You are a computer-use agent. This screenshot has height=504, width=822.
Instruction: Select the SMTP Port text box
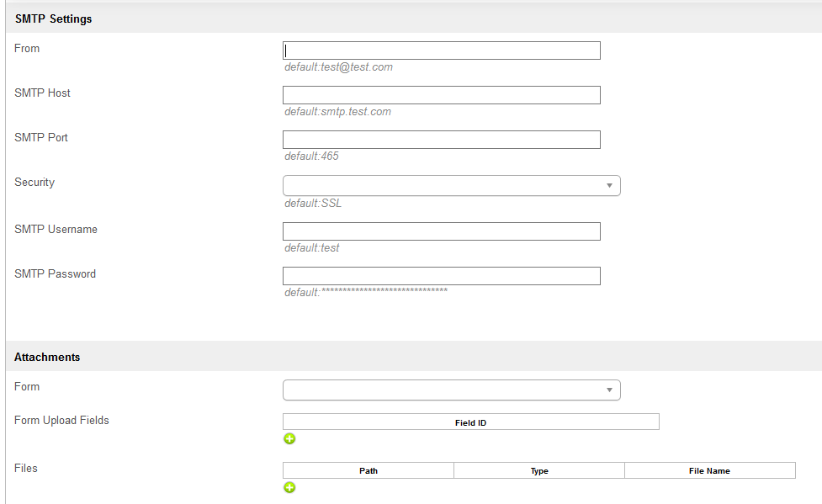pos(442,140)
